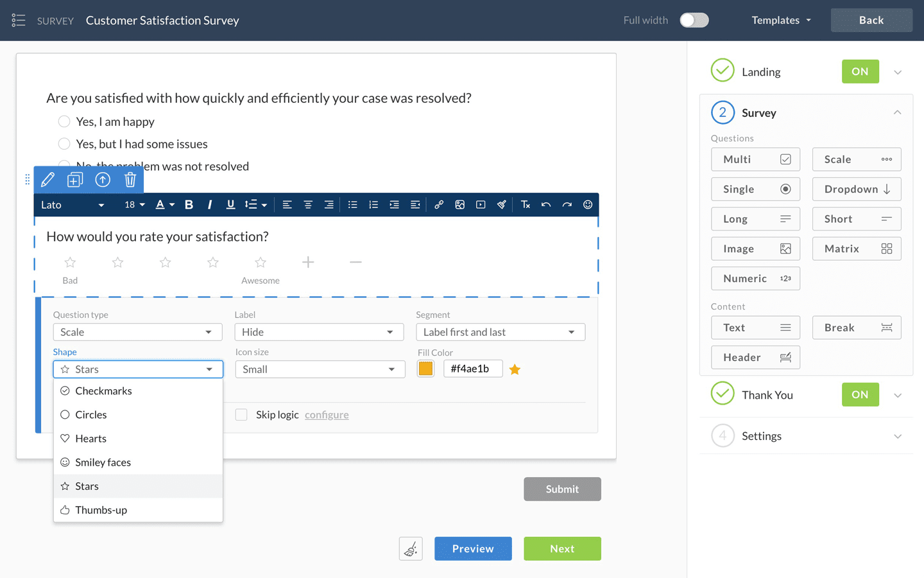The height and width of the screenshot is (578, 924).
Task: Edit the question using the pencil icon
Action: click(48, 179)
